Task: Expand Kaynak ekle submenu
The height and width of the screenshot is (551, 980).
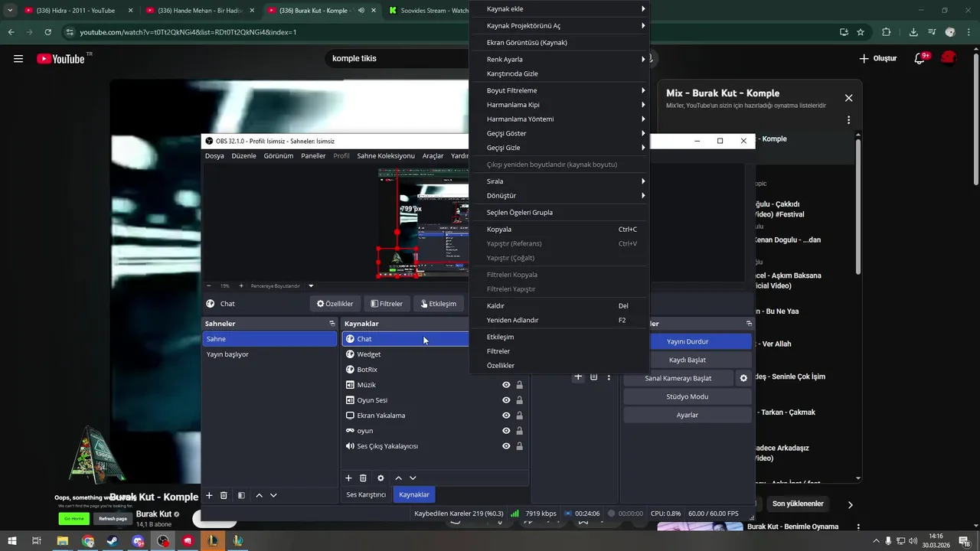Action: [559, 8]
